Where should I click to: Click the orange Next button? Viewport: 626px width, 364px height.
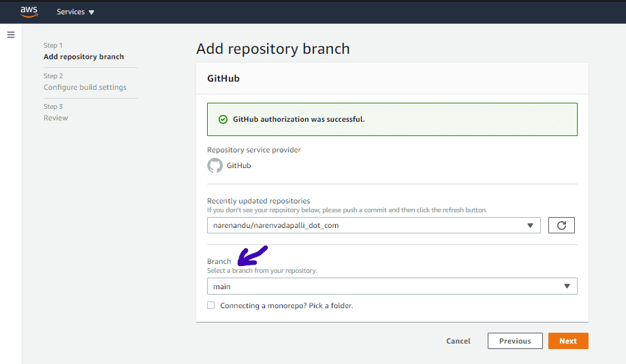coord(568,341)
